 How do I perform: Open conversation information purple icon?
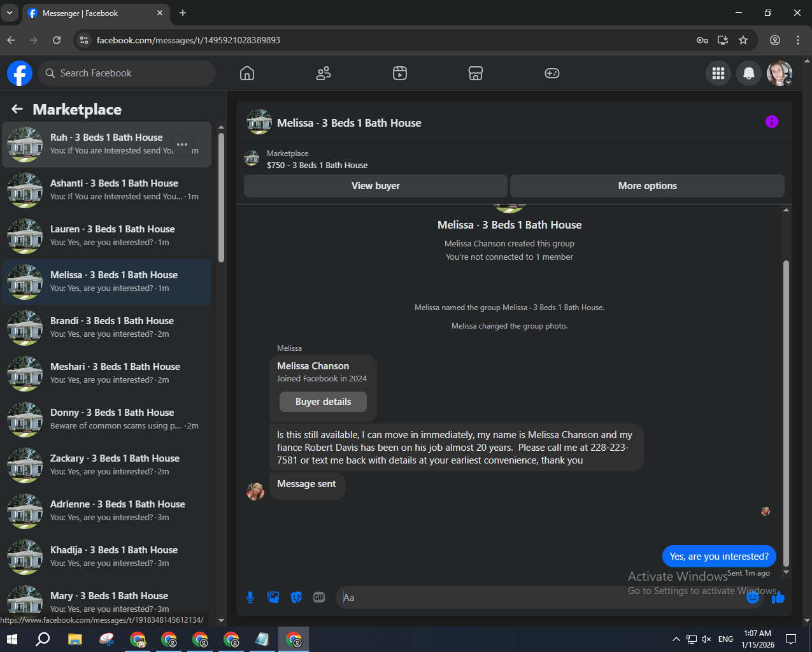[x=771, y=122]
